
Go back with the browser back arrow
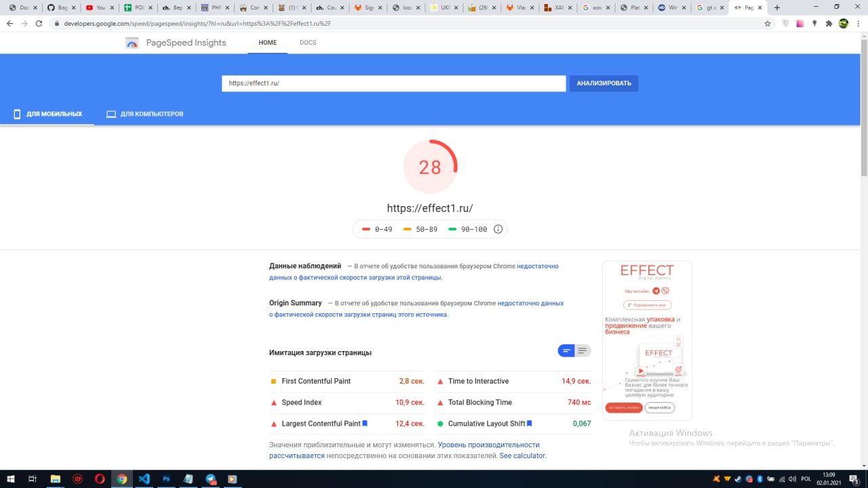[x=9, y=23]
